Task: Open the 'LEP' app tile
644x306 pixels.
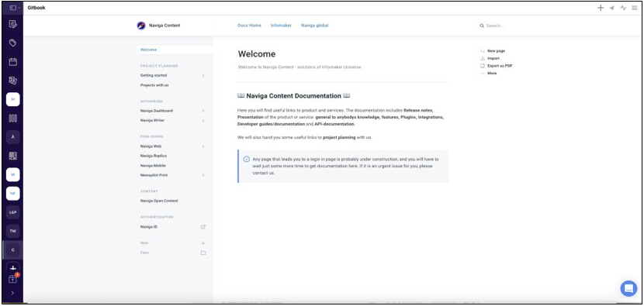Action: click(12, 212)
